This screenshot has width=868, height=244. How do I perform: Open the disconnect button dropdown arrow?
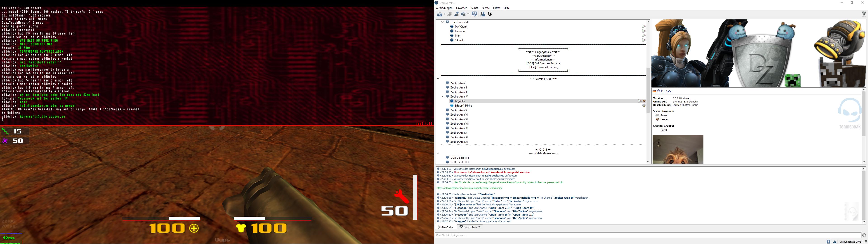[x=444, y=14]
